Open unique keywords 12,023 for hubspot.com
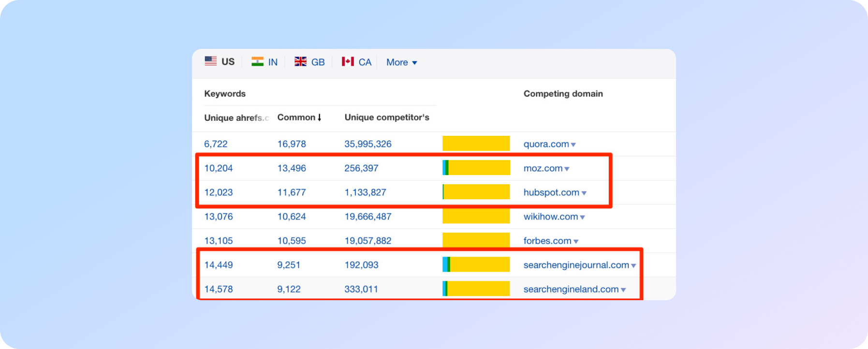 pyautogui.click(x=219, y=192)
